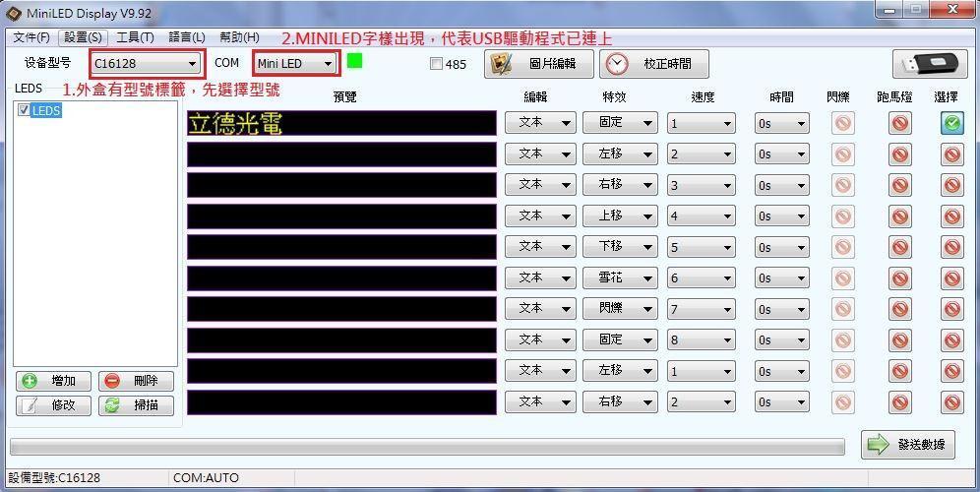
Task: Open the 设备型号 C16128 dropdown
Action: 147,63
